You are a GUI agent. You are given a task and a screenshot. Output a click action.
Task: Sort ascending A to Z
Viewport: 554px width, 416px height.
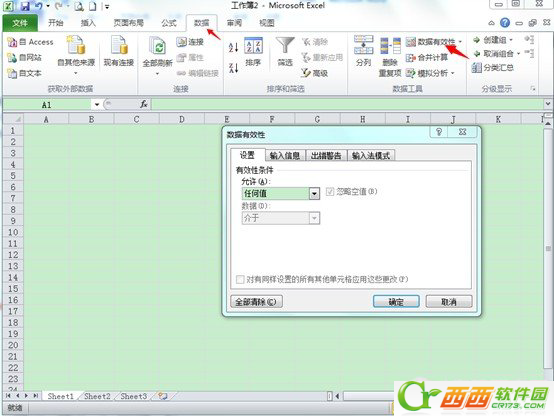[234, 47]
